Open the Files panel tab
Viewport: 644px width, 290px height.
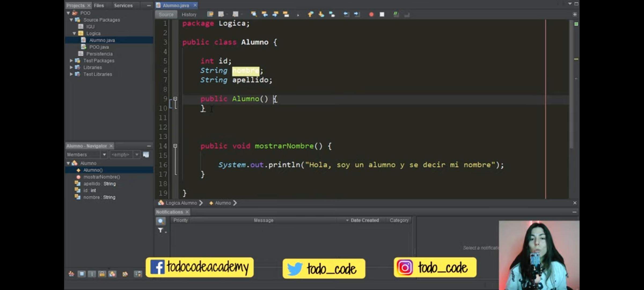click(x=99, y=5)
